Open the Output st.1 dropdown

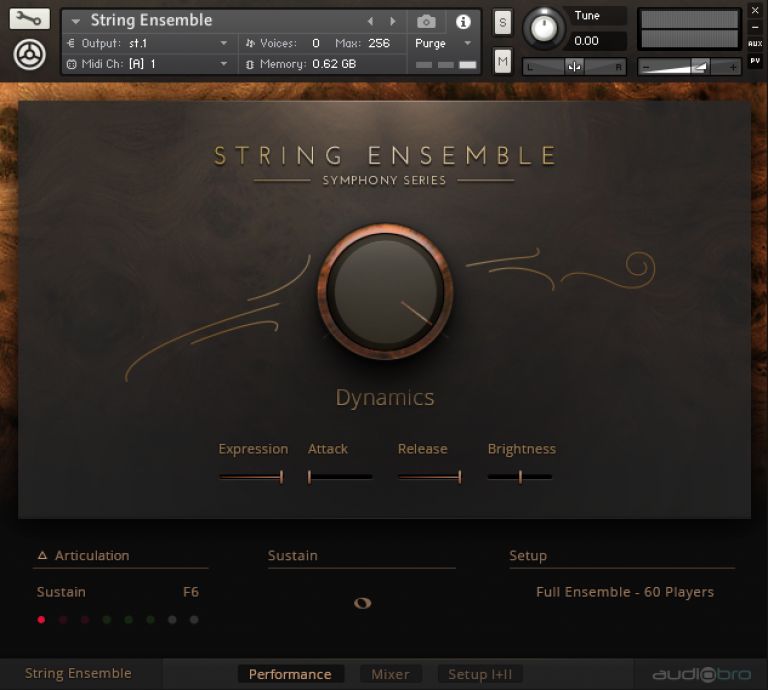click(224, 43)
